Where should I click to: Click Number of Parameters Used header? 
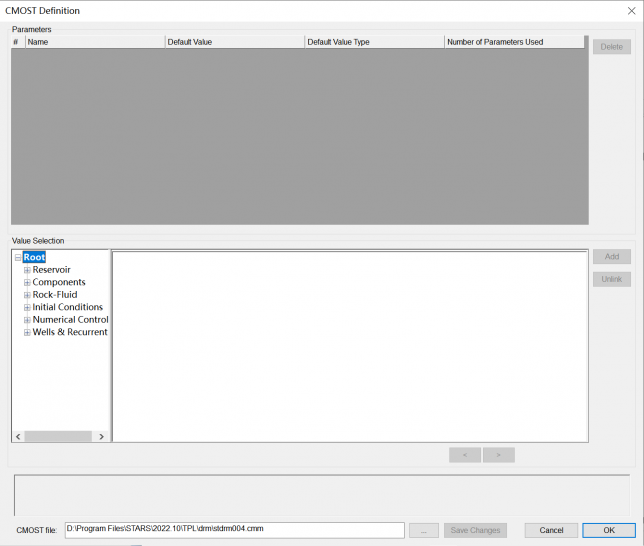click(514, 43)
